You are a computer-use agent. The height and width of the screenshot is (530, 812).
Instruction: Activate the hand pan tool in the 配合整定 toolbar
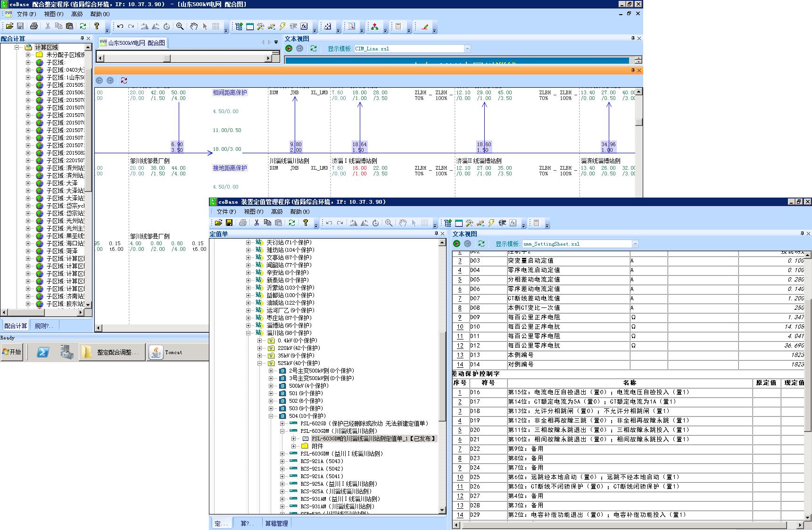pos(194,26)
